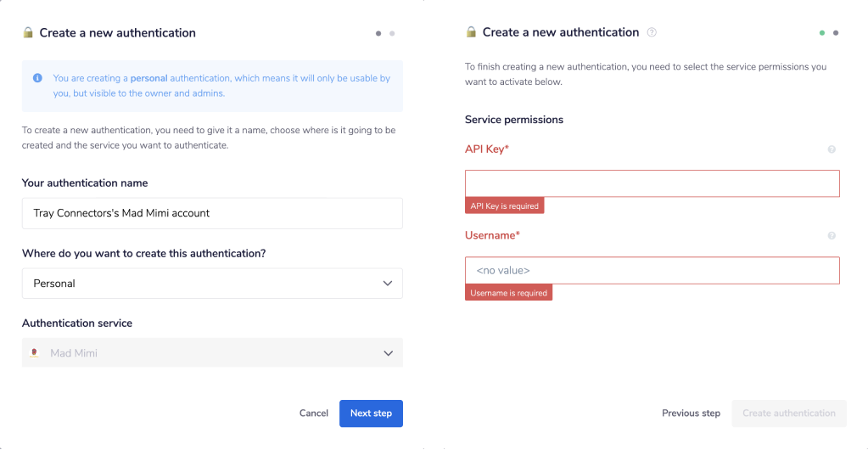Click the Username field showing no value
The width and height of the screenshot is (868, 450).
(x=652, y=271)
